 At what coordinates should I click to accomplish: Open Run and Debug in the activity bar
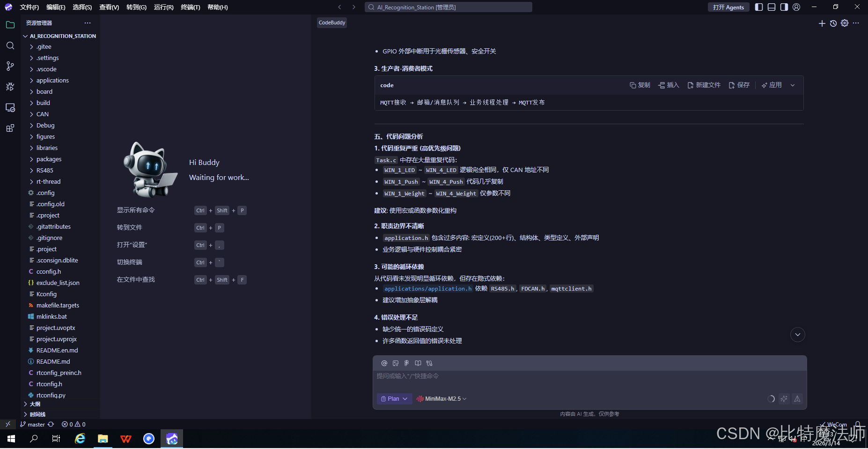tap(10, 87)
